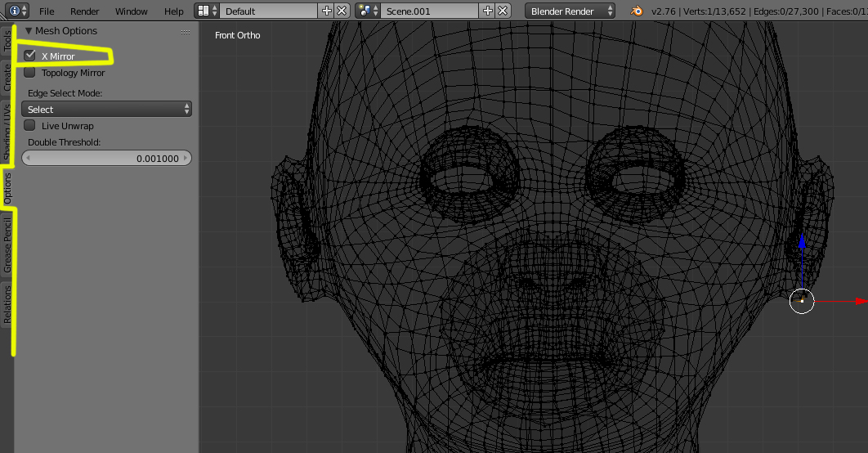The width and height of the screenshot is (868, 453).
Task: Open the File menu
Action: click(47, 11)
